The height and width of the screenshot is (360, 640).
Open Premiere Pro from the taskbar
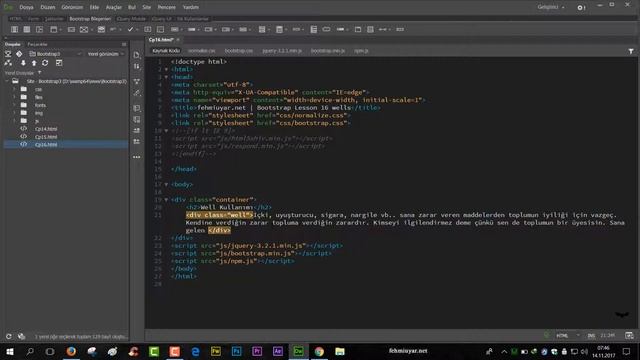click(x=257, y=351)
